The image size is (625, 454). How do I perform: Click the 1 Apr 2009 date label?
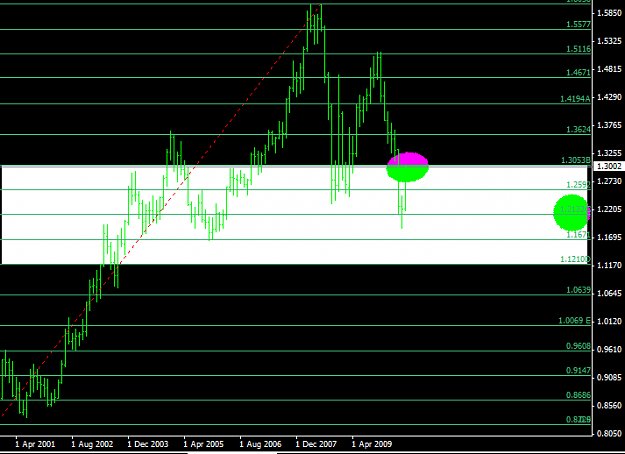pos(372,444)
